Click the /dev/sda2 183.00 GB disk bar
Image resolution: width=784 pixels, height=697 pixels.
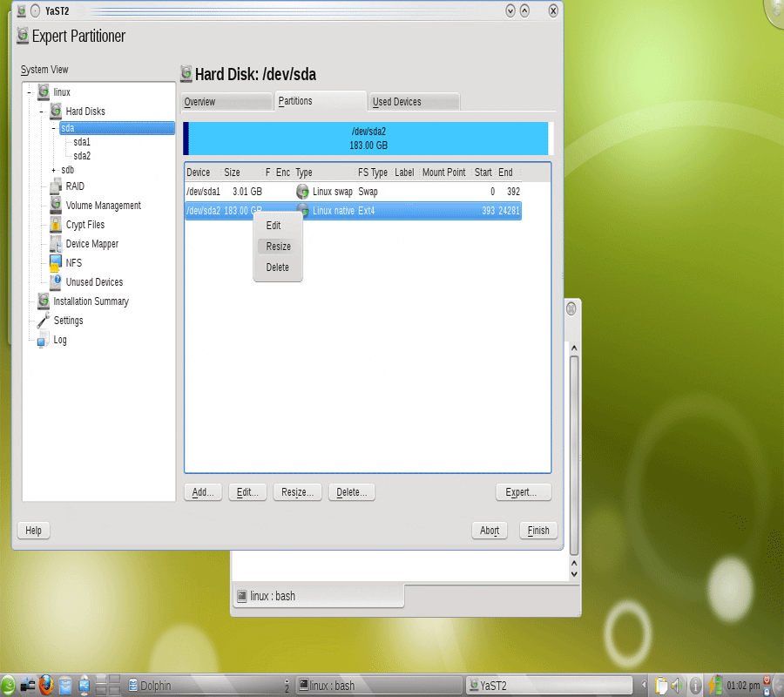pos(368,139)
